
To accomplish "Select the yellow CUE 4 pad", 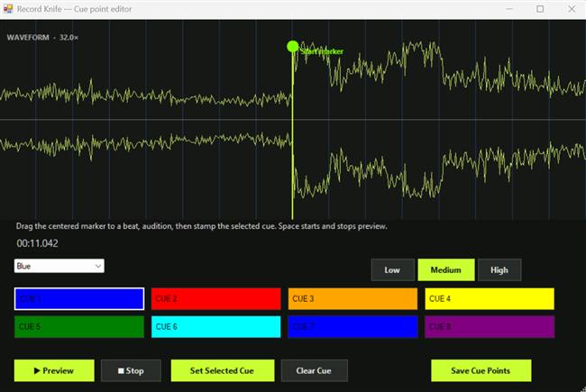I will pos(490,298).
